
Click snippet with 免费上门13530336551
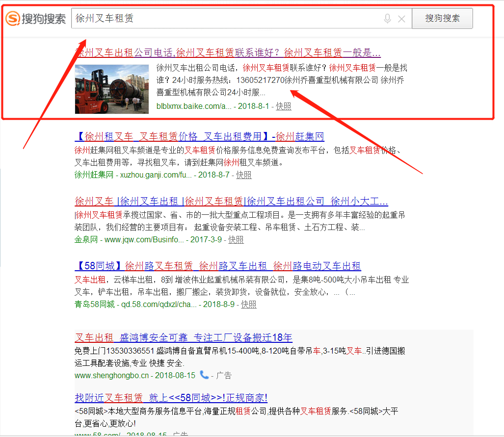[x=240, y=357]
